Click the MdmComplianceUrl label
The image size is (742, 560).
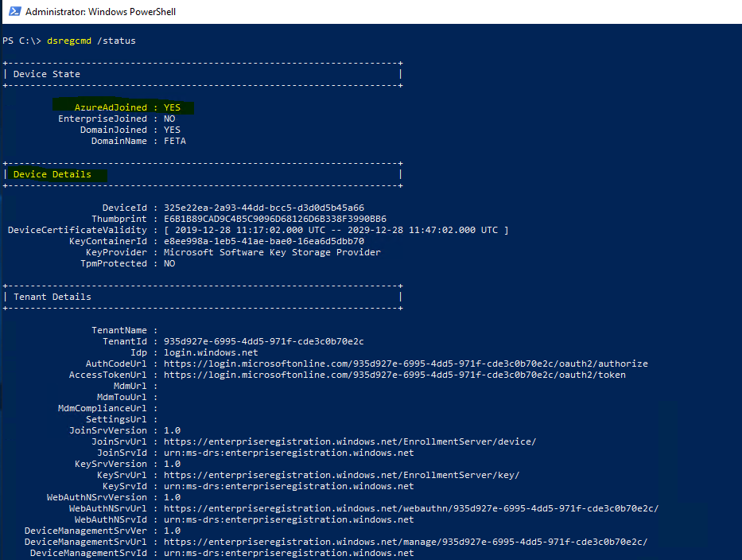click(103, 409)
